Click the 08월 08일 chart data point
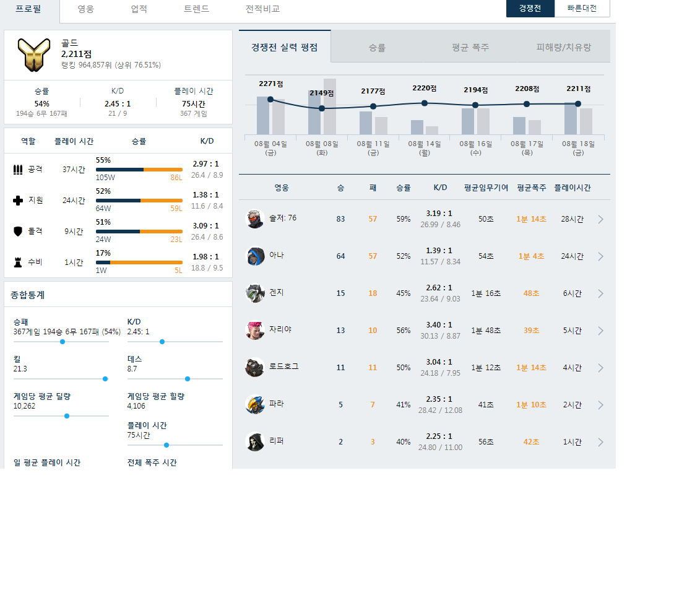The width and height of the screenshot is (700, 611). pos(321,108)
